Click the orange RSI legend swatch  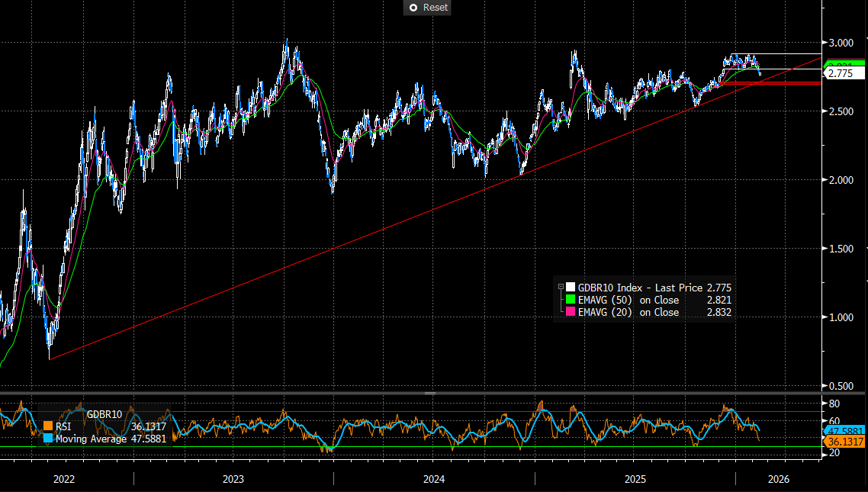point(47,427)
